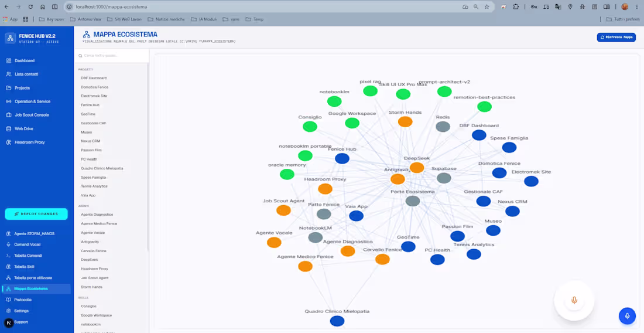Select Google Workspace in skills list
This screenshot has width=644, height=333.
pyautogui.click(x=96, y=315)
